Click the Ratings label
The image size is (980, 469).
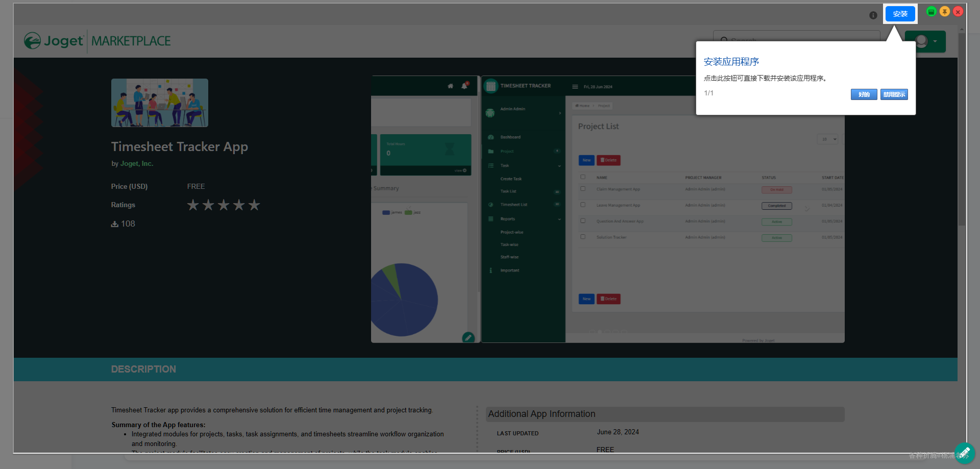tap(123, 205)
